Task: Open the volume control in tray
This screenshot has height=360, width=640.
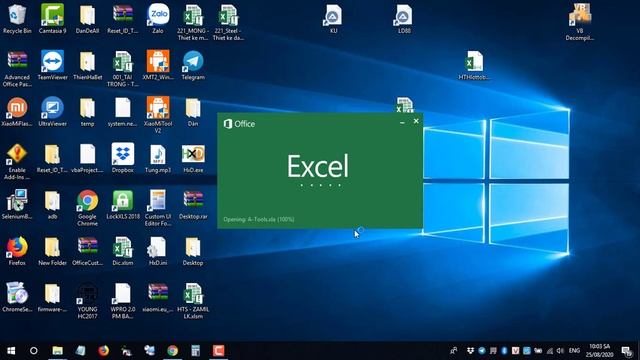Action: 560,351
